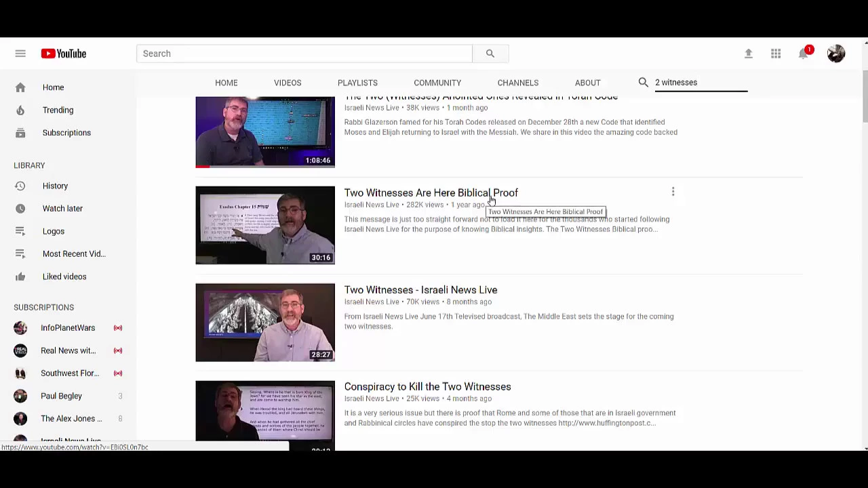This screenshot has height=488, width=868.
Task: Click the History clock icon
Action: tap(20, 186)
